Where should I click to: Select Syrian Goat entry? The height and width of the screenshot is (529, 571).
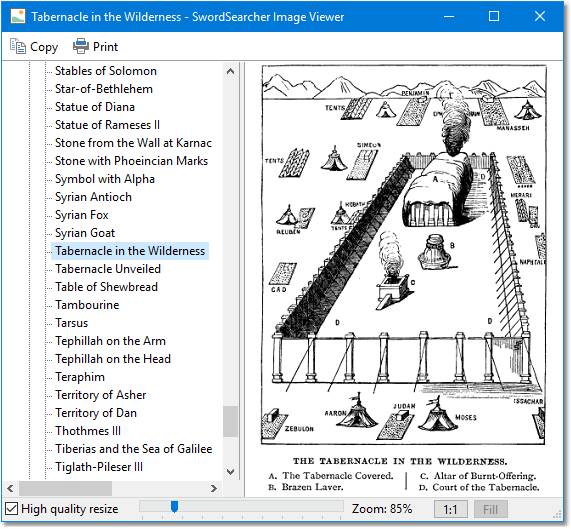point(85,233)
